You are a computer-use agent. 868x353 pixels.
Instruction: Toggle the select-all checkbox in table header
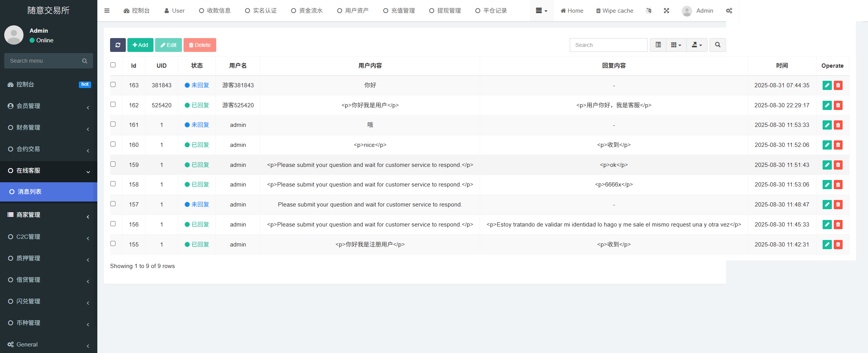(113, 65)
